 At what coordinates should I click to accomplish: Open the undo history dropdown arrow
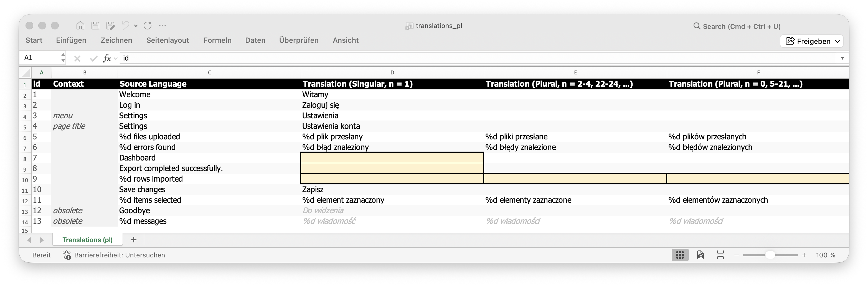[x=136, y=26]
